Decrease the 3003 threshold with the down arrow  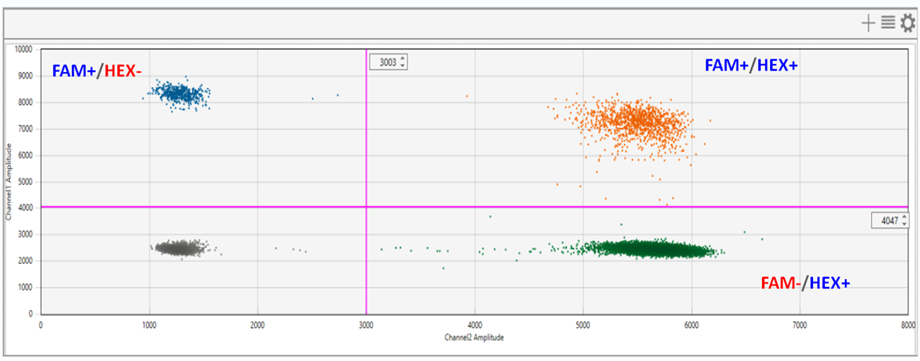[402, 65]
